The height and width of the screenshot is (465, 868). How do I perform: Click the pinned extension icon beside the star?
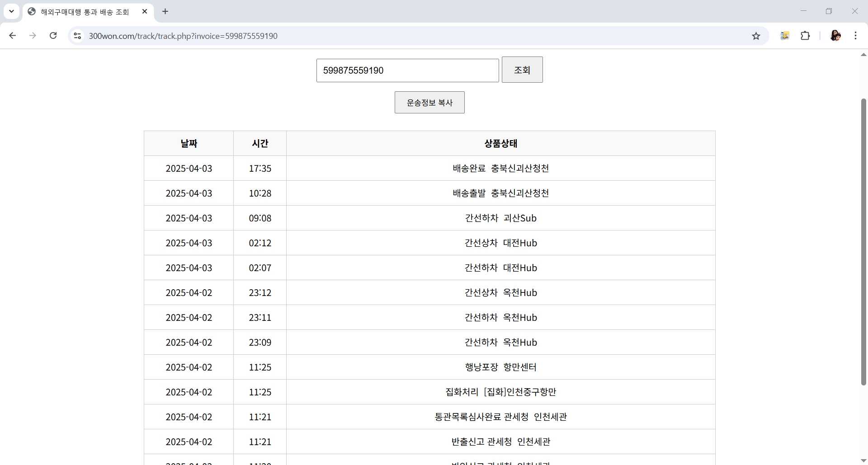(785, 36)
